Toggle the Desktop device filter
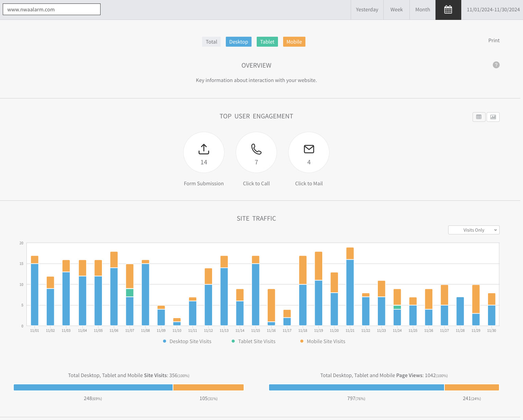The image size is (523, 420). point(239,42)
